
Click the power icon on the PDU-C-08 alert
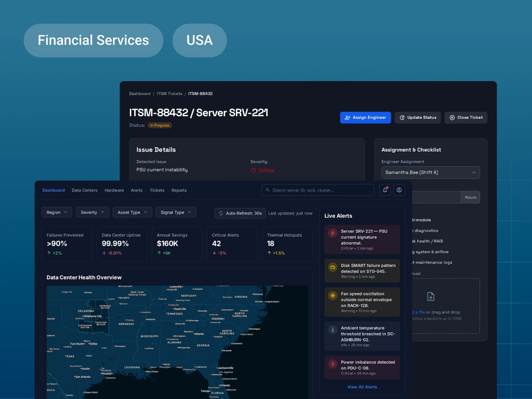point(332,364)
